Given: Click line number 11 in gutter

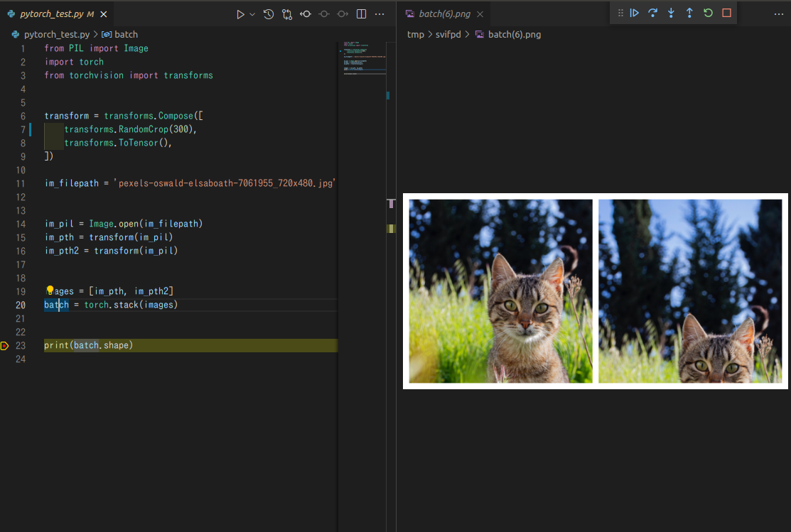Looking at the screenshot, I should coord(21,183).
